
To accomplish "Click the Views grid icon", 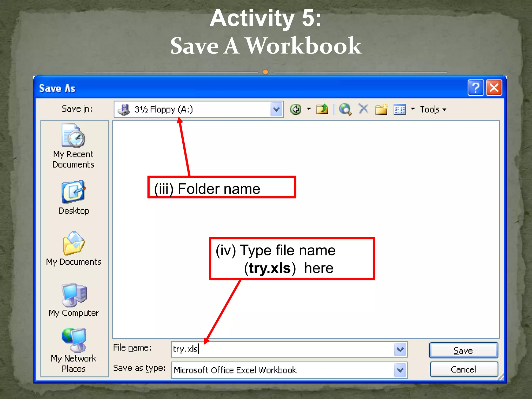I will click(x=400, y=109).
